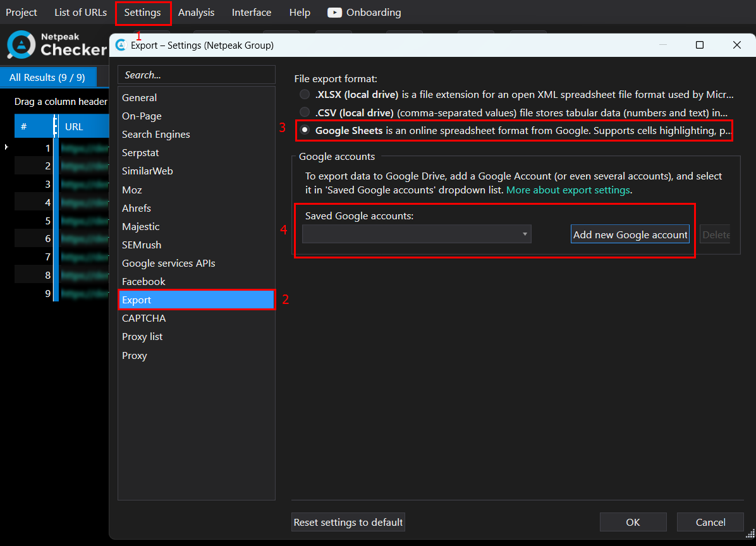Click the dialog resize grip icon
This screenshot has width=756, height=546.
[750, 533]
